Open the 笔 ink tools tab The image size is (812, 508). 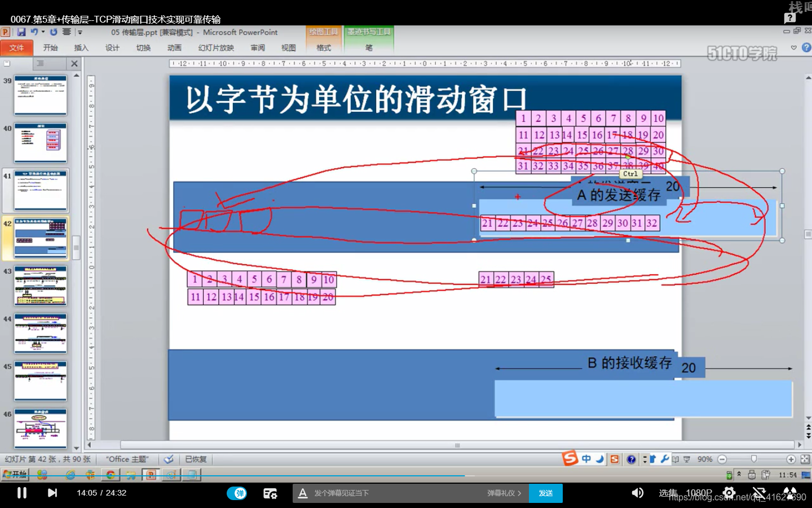point(369,48)
